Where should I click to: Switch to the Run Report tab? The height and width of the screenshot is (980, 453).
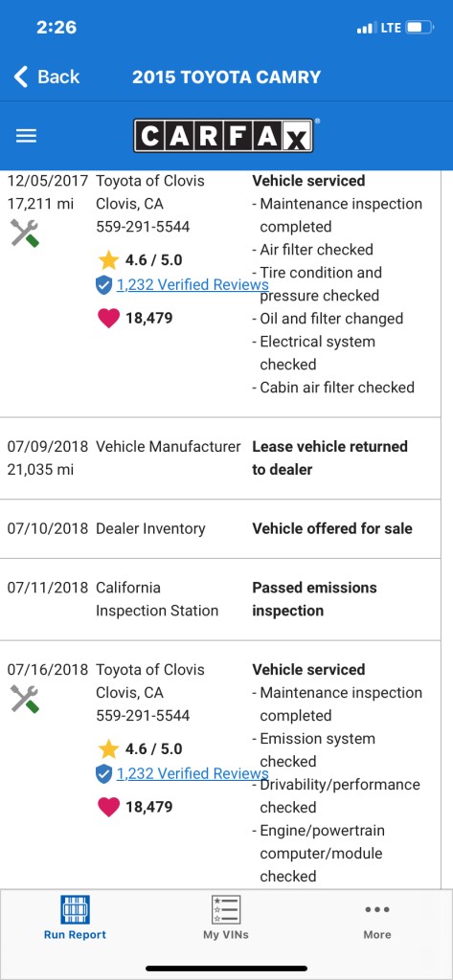75,918
